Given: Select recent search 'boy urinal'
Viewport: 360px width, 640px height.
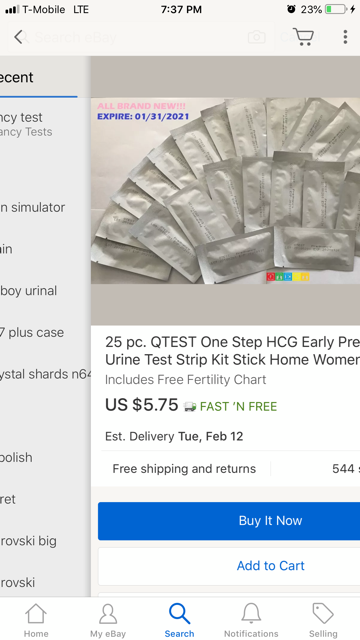Looking at the screenshot, I should point(29,291).
